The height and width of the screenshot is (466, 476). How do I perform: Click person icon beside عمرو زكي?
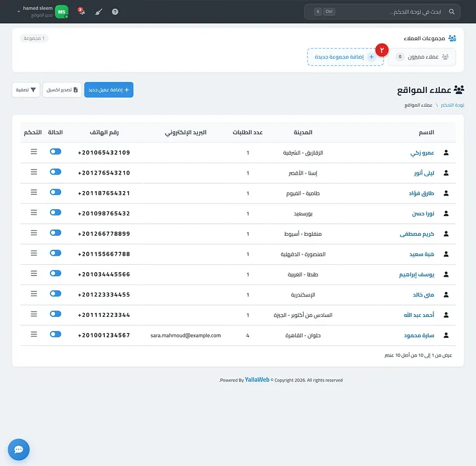tap(446, 152)
